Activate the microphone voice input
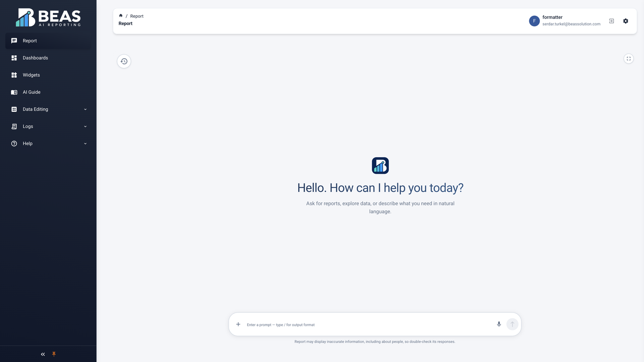The width and height of the screenshot is (644, 362). click(499, 324)
